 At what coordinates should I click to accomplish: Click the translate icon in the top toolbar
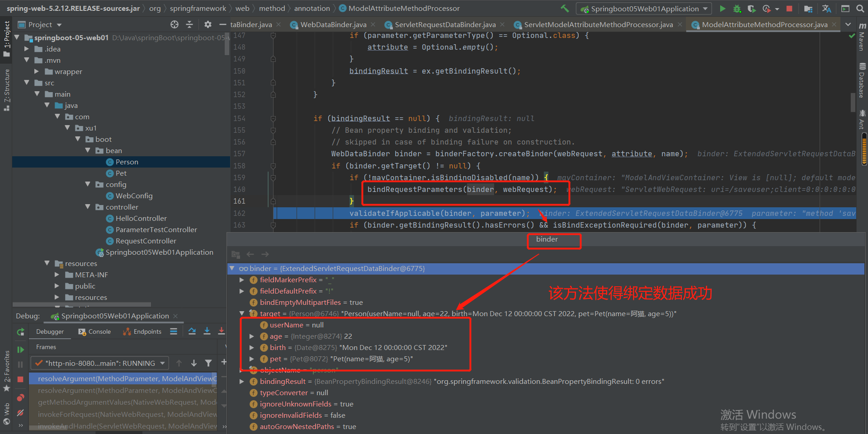pos(826,9)
